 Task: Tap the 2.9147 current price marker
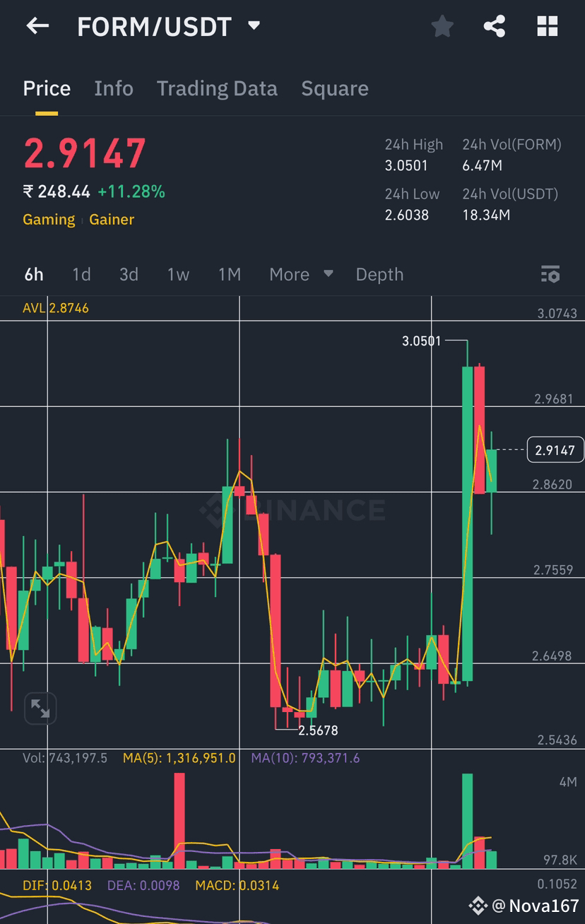pos(555,450)
